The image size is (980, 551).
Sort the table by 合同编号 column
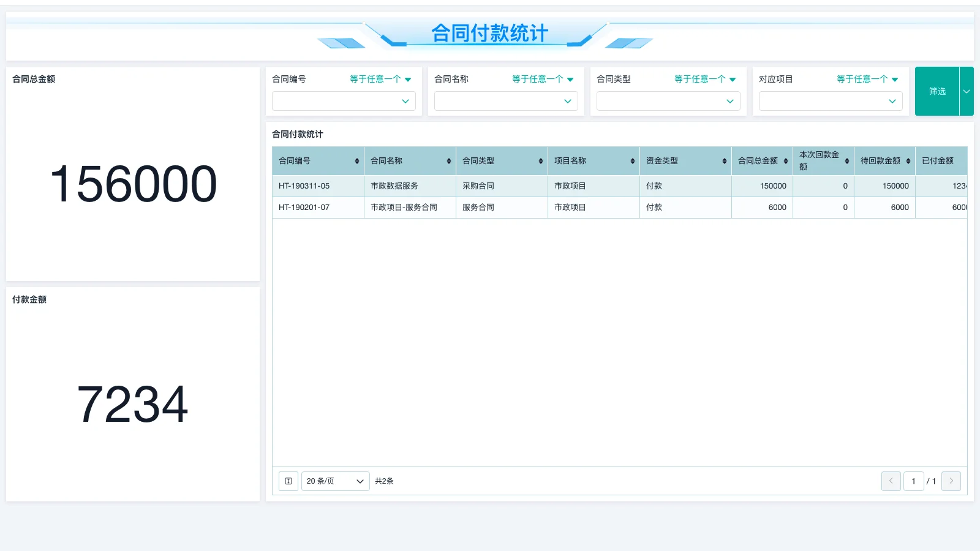tap(356, 160)
